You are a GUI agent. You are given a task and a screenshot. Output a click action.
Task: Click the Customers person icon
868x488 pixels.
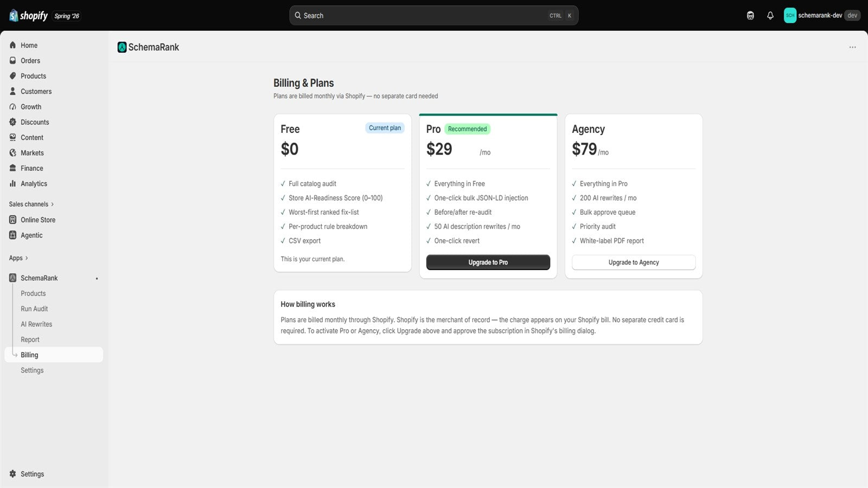(13, 92)
